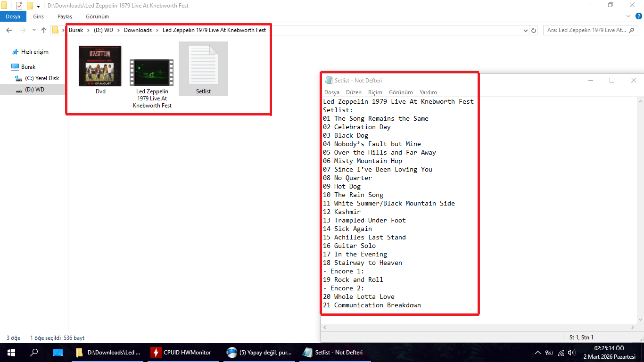Image resolution: width=644 pixels, height=362 pixels.
Task: Maximize the Notepad window
Action: click(612, 80)
